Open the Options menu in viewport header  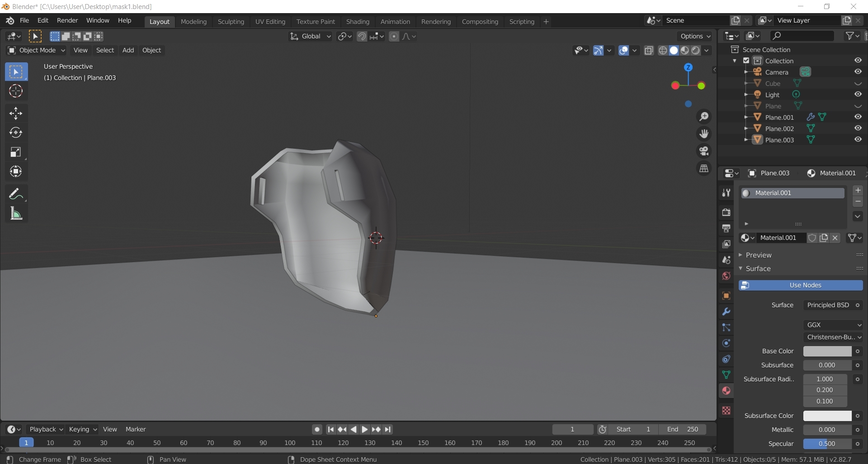click(695, 36)
